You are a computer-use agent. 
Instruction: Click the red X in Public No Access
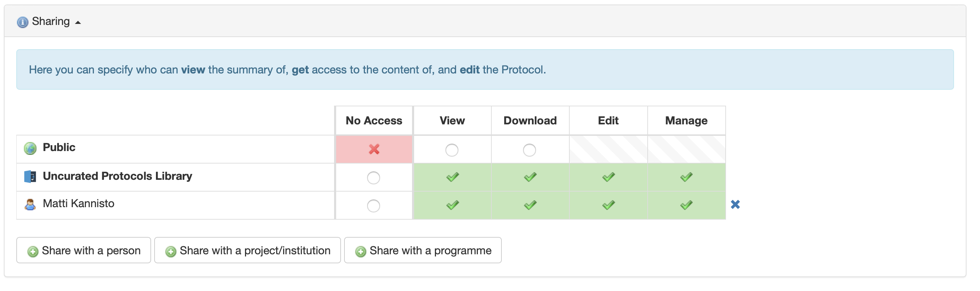(374, 149)
